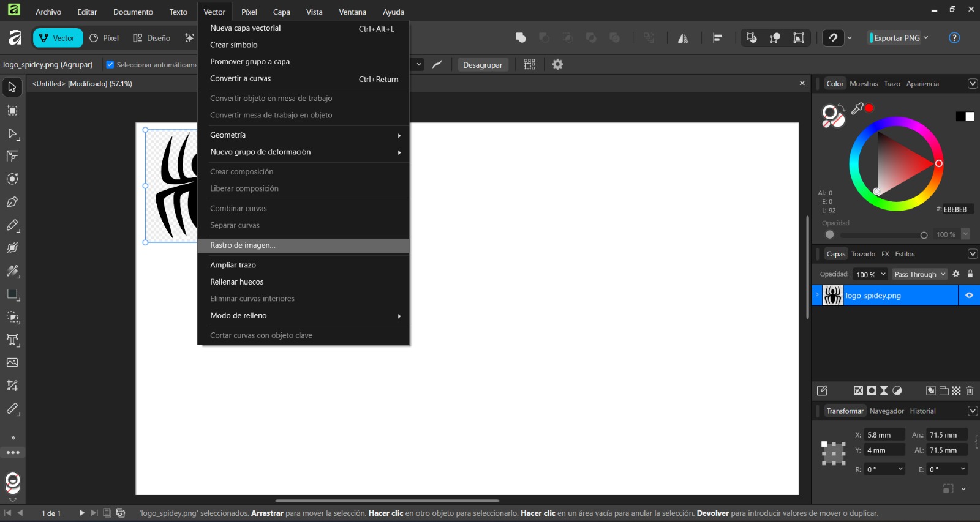Image resolution: width=980 pixels, height=522 pixels.
Task: Click the Color opacity slider handle
Action: 924,235
